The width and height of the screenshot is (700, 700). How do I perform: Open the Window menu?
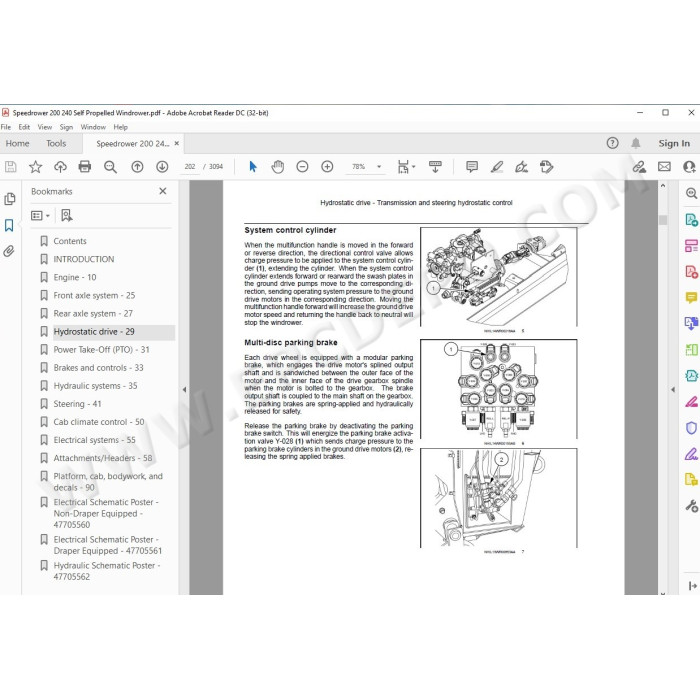(x=93, y=127)
